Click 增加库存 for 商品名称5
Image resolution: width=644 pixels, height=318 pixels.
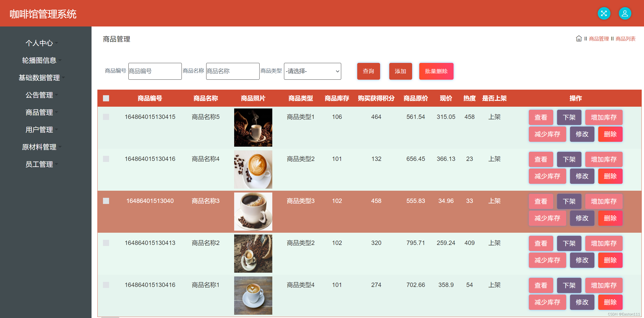604,117
